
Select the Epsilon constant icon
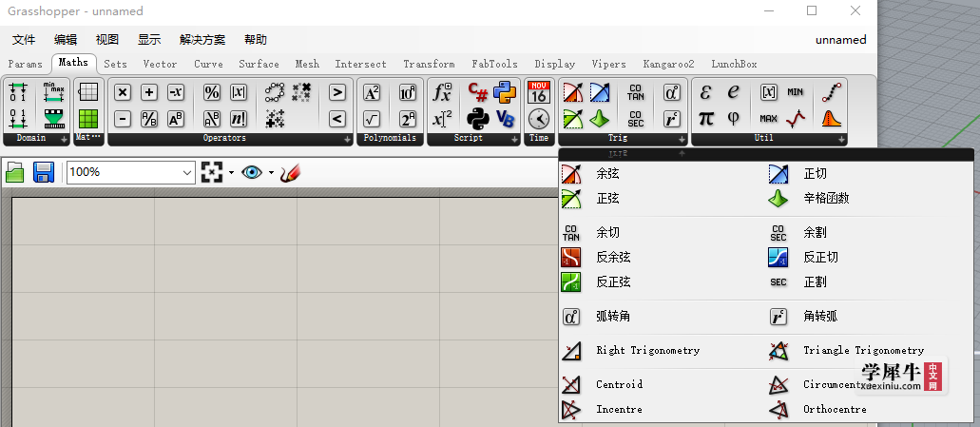coord(705,92)
